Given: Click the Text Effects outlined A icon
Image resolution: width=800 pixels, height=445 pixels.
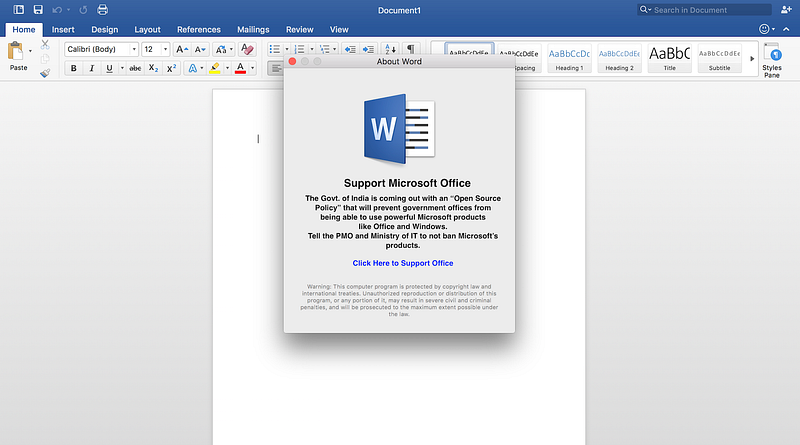Looking at the screenshot, I should point(192,68).
